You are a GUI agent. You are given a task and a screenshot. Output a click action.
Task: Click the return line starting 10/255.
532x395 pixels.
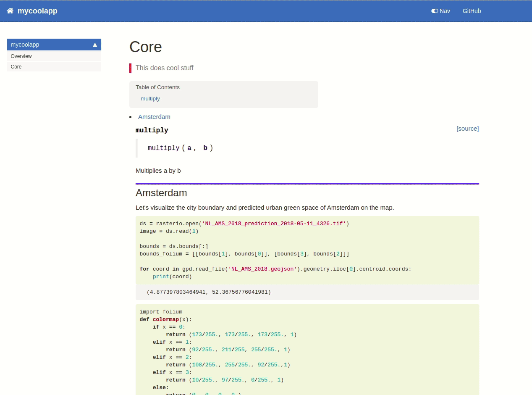225,380
